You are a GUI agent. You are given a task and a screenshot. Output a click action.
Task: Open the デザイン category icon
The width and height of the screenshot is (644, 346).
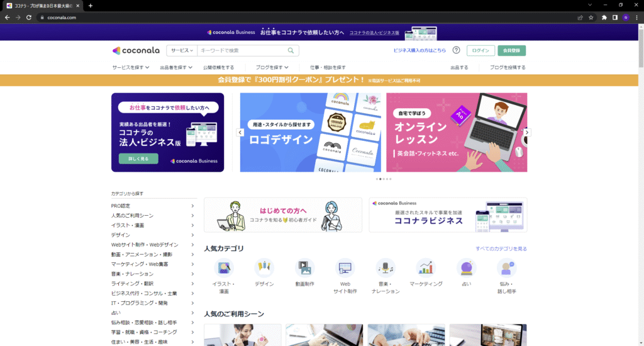pyautogui.click(x=264, y=268)
